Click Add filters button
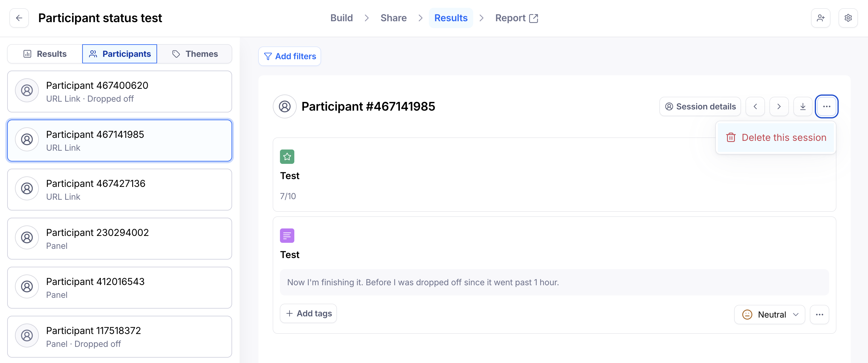The width and height of the screenshot is (868, 363). tap(290, 56)
